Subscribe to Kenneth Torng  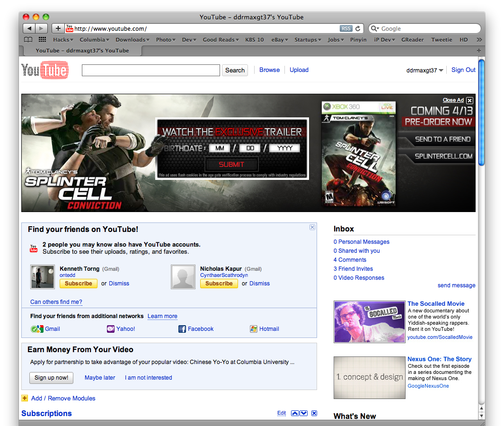tap(79, 283)
